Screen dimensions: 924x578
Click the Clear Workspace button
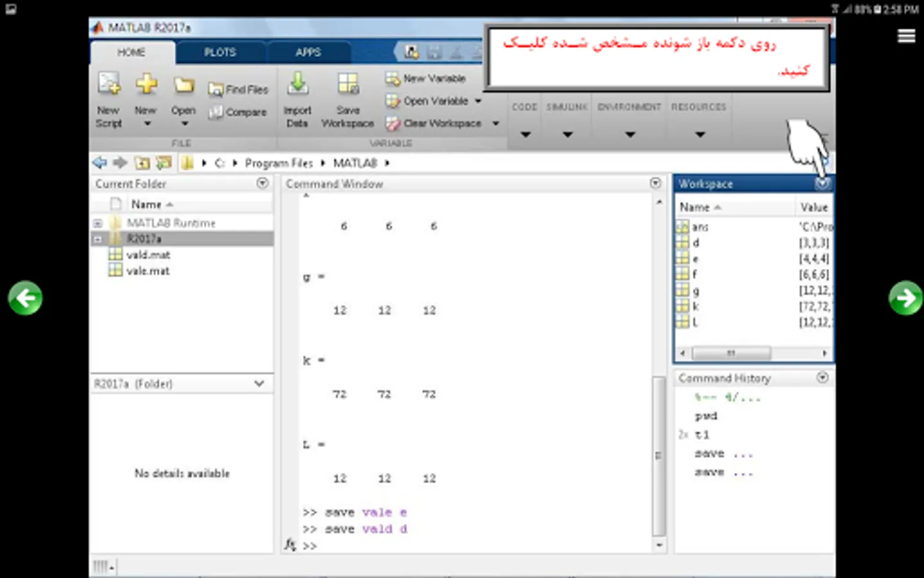(433, 123)
